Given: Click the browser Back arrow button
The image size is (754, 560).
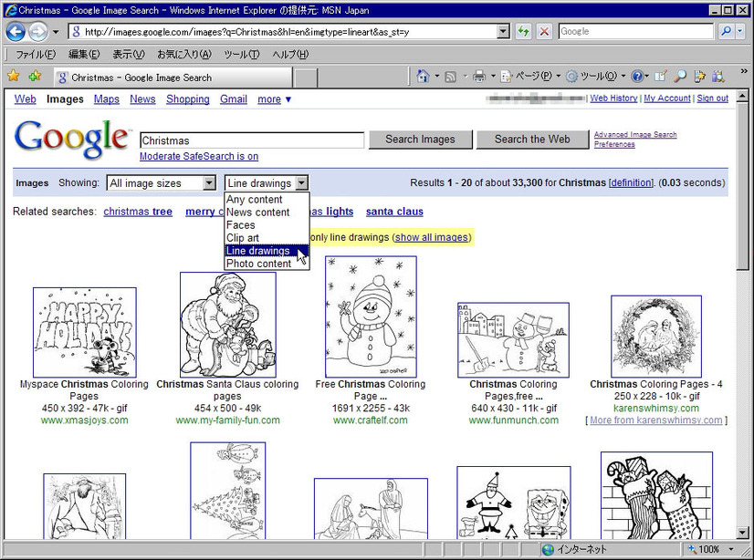Looking at the screenshot, I should [15, 32].
